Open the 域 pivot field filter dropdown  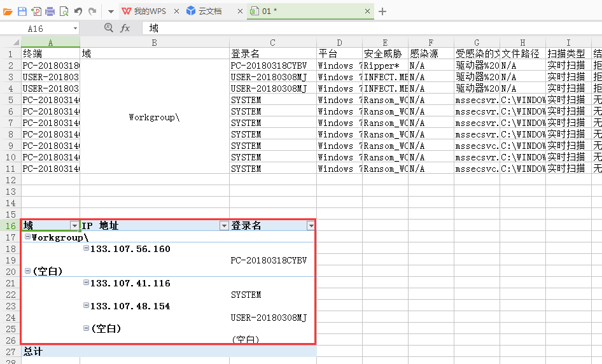tap(74, 226)
